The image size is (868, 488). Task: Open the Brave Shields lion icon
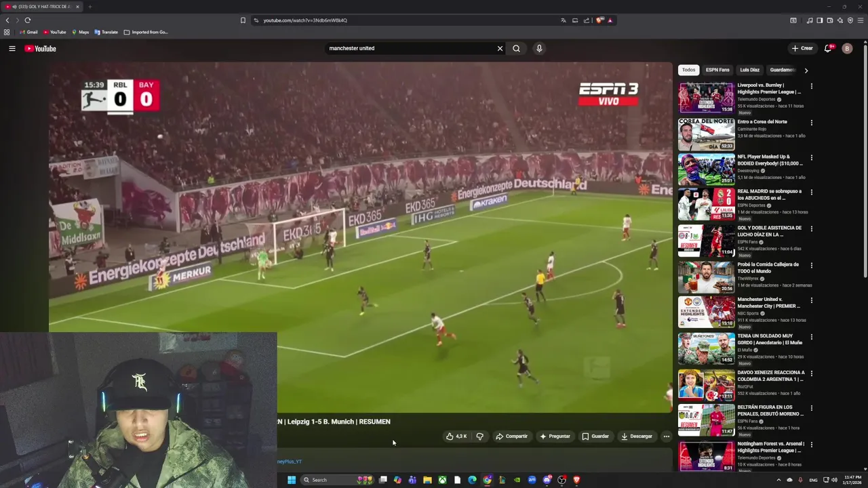pyautogui.click(x=599, y=20)
